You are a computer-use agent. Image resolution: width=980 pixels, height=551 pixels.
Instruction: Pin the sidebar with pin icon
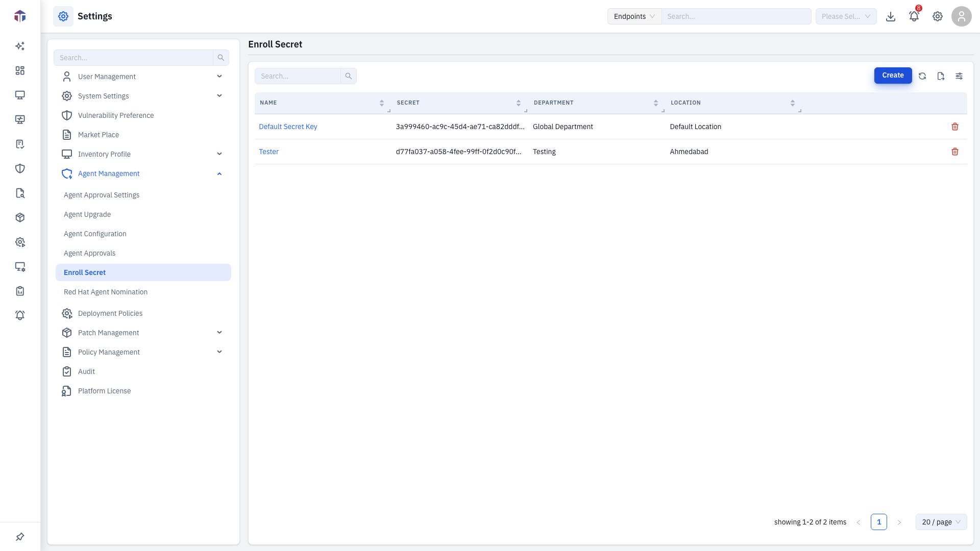[20, 537]
